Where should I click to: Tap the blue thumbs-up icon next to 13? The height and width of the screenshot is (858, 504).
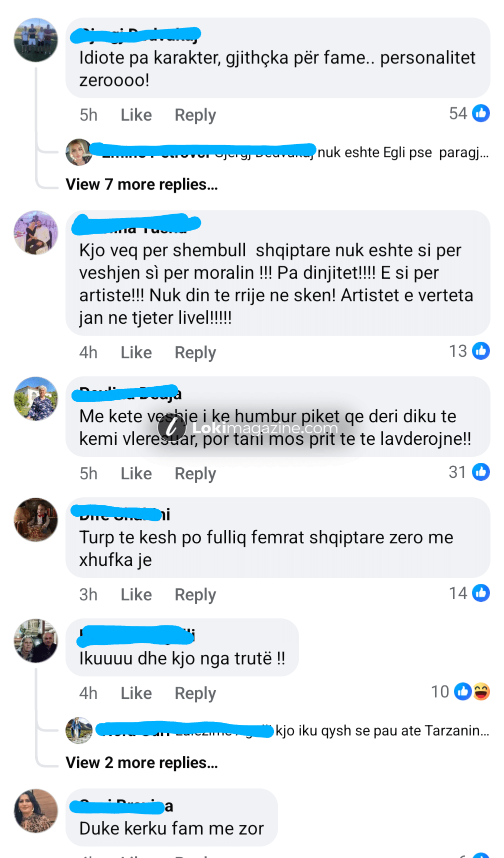pos(481,351)
